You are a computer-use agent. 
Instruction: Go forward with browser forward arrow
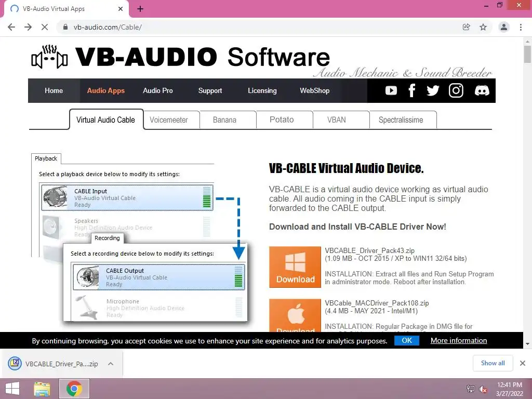tap(28, 27)
